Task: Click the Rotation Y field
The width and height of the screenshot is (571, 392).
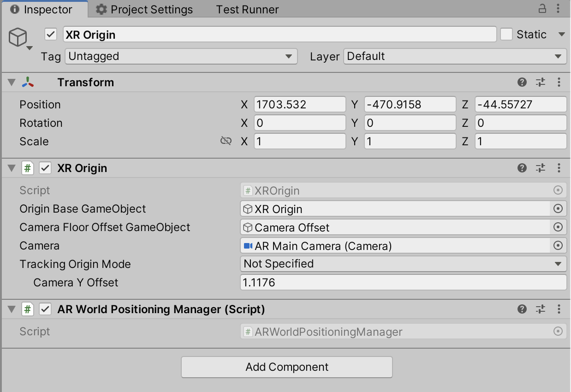Action: 410,123
